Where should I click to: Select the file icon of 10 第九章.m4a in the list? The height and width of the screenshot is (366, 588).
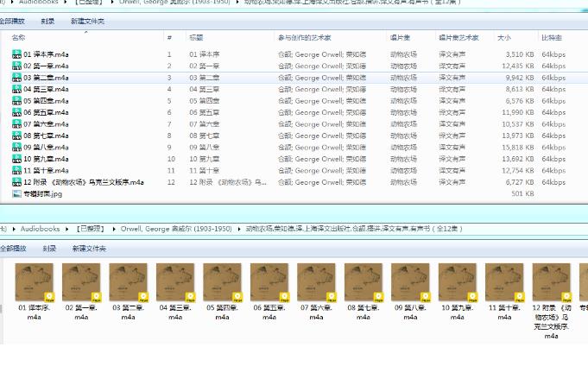click(x=16, y=159)
